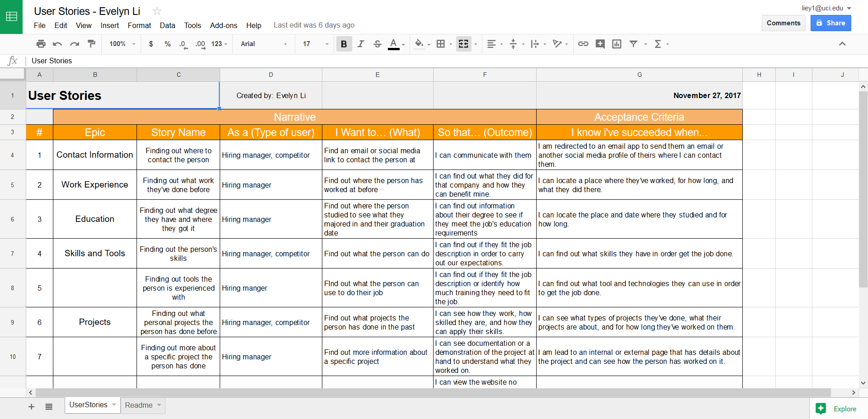The height and width of the screenshot is (419, 868).
Task: Increase decimal places icon
Action: [x=200, y=44]
